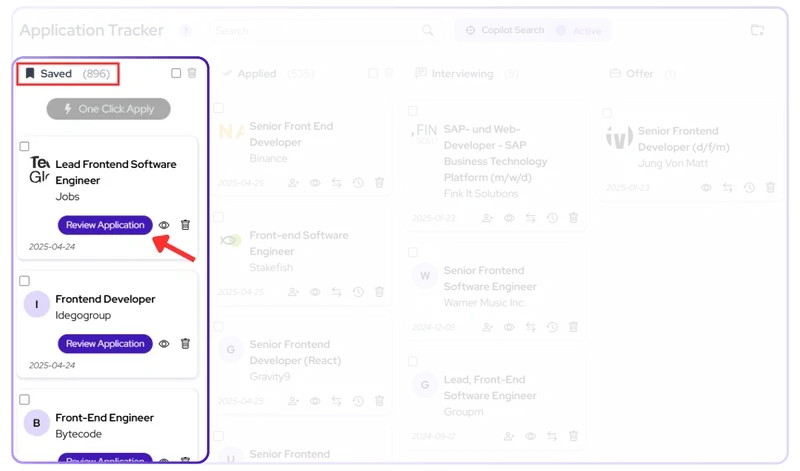The image size is (800, 471).
Task: Trash the Frontend Developer Idegogroup card
Action: [185, 344]
